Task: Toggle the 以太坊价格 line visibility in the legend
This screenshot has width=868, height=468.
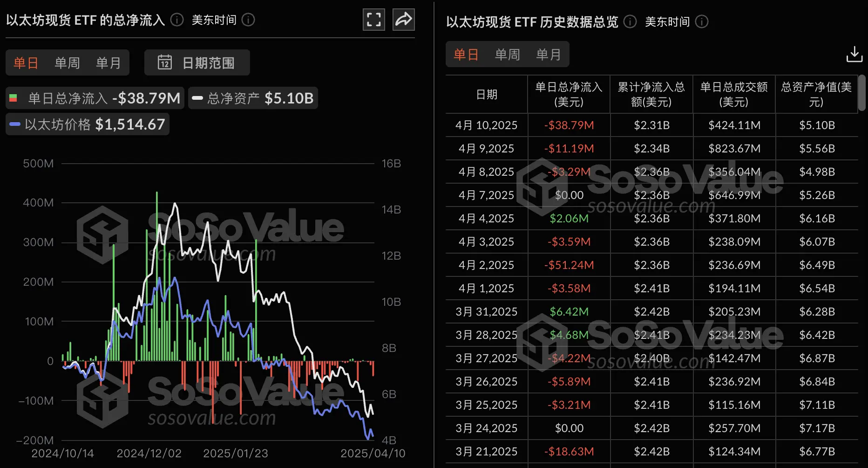Action: coord(87,124)
